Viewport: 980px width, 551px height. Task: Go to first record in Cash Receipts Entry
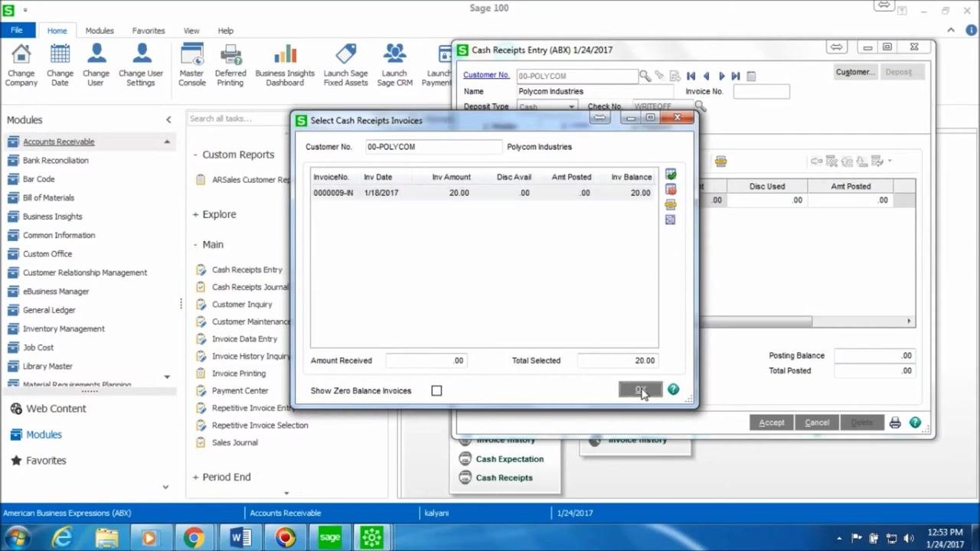691,76
